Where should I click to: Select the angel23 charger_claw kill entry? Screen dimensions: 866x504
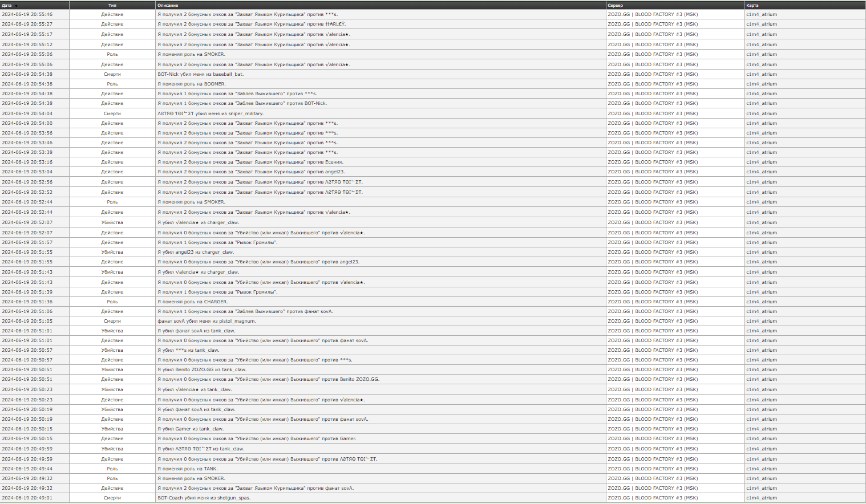click(x=196, y=252)
